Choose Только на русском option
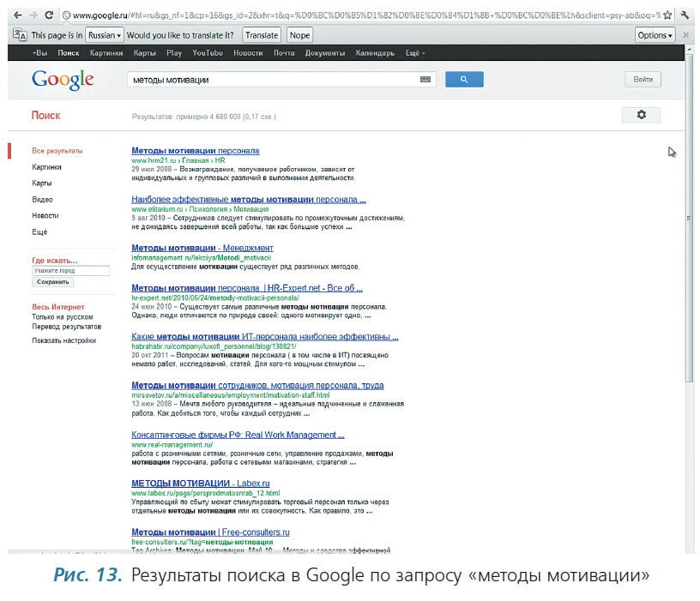The width and height of the screenshot is (700, 601). [63, 316]
